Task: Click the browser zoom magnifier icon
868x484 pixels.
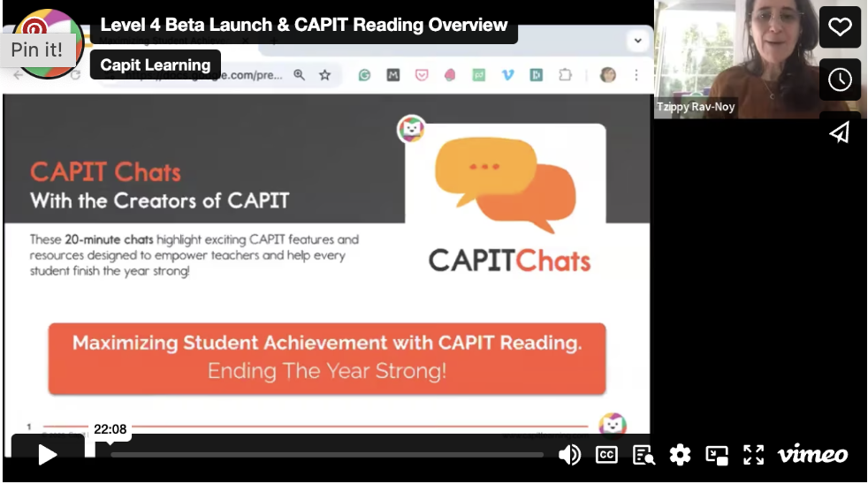Action: tap(299, 75)
